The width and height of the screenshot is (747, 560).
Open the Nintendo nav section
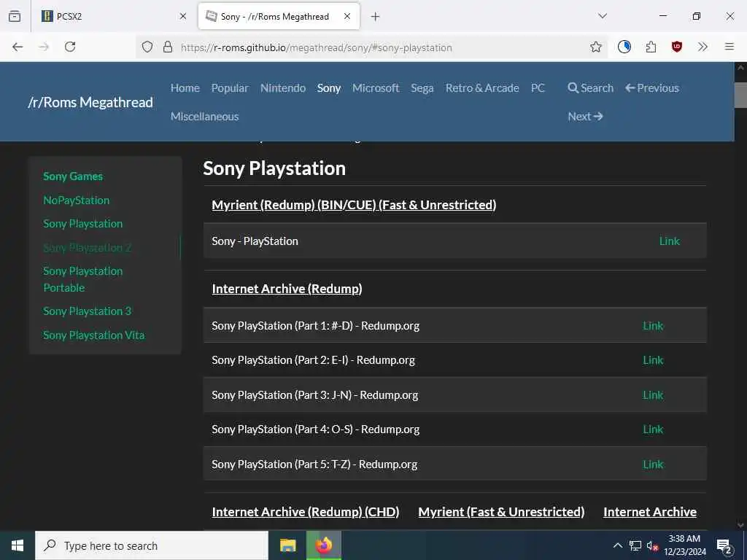(x=283, y=88)
